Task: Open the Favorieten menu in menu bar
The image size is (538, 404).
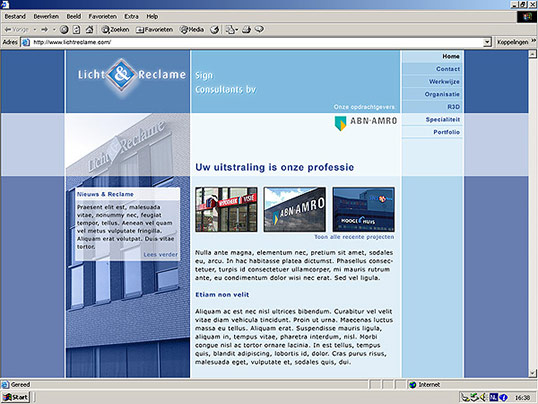Action: 103,16
